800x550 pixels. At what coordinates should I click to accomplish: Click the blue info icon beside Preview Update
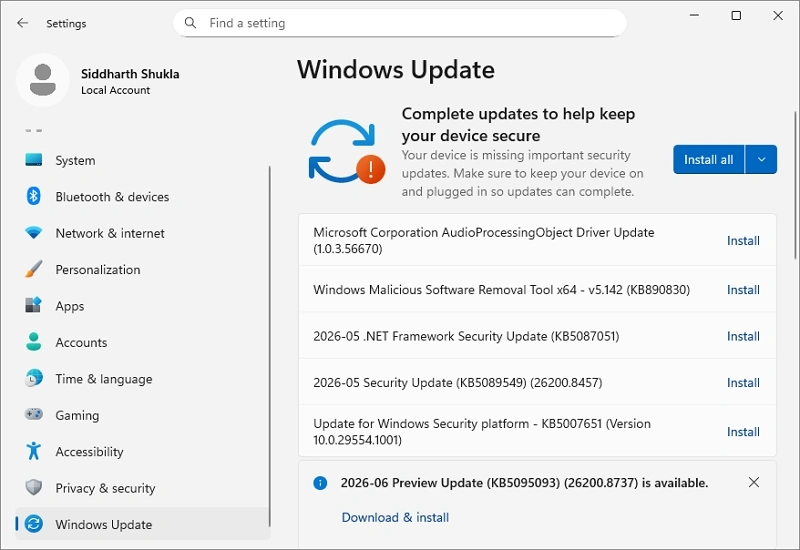(320, 483)
